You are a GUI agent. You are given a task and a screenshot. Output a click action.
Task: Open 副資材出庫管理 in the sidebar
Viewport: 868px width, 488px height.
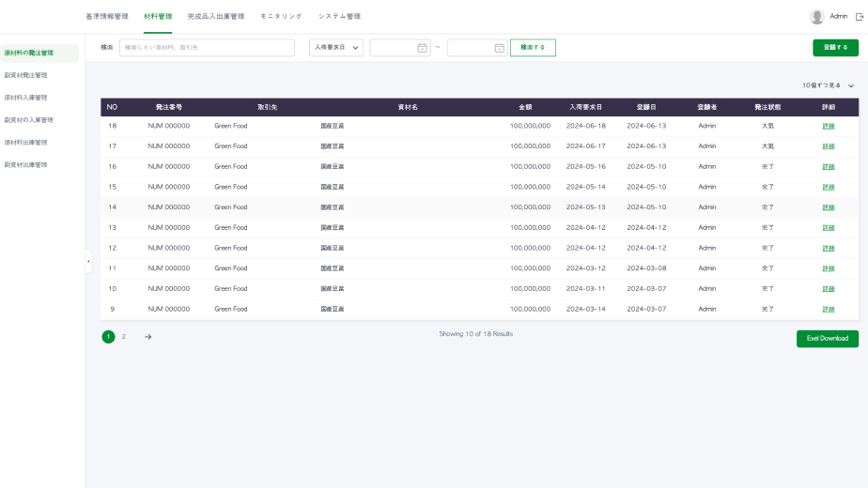pyautogui.click(x=25, y=165)
